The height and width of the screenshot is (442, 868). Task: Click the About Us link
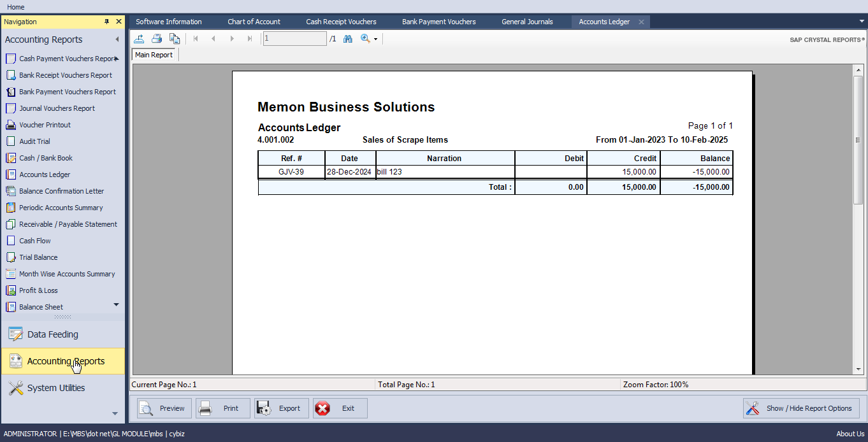click(x=850, y=434)
